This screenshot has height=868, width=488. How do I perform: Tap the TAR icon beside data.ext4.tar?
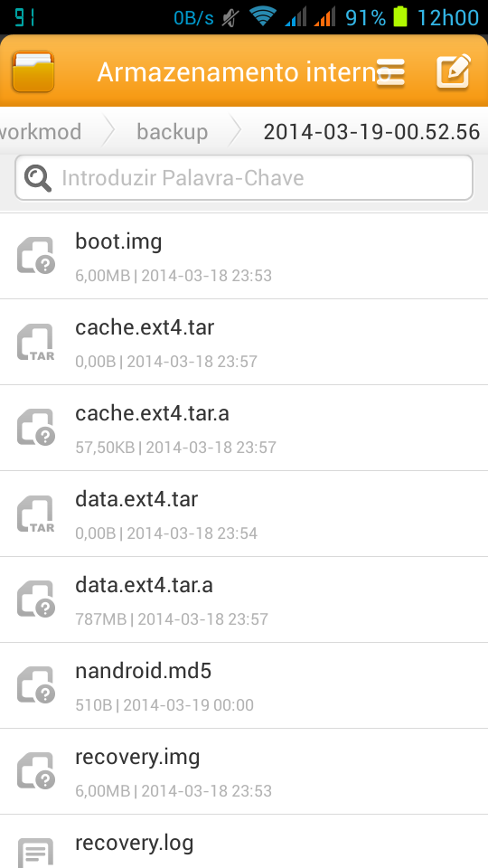(x=36, y=514)
